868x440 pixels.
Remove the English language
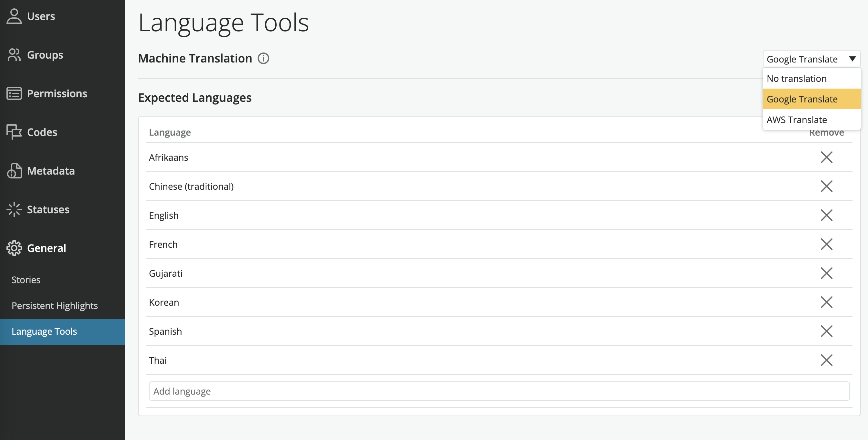click(x=826, y=215)
